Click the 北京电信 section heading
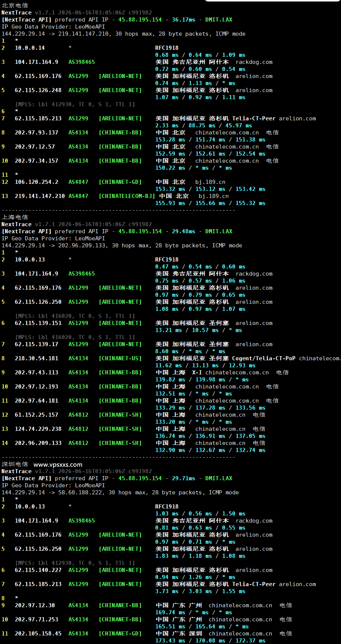 pyautogui.click(x=15, y=6)
